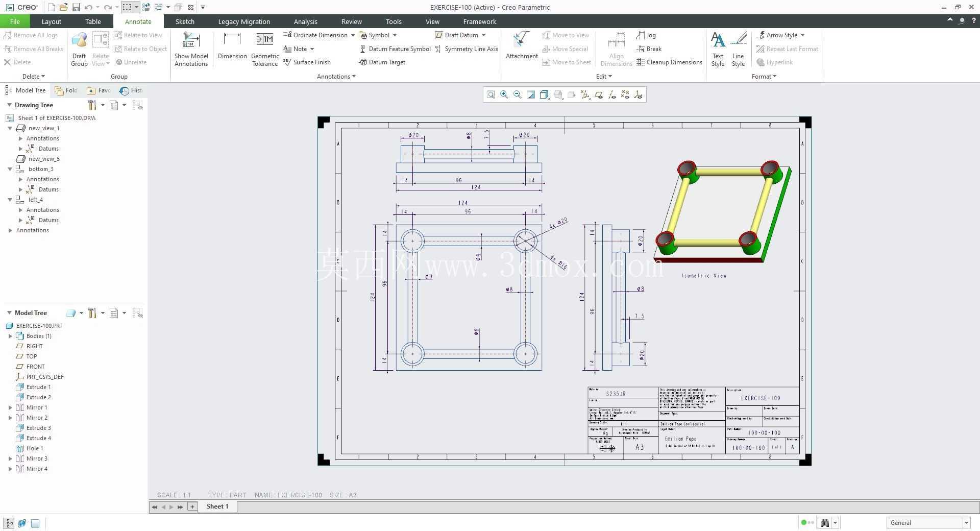
Task: Open the General selection filter combo box
Action: pyautogui.click(x=928, y=522)
